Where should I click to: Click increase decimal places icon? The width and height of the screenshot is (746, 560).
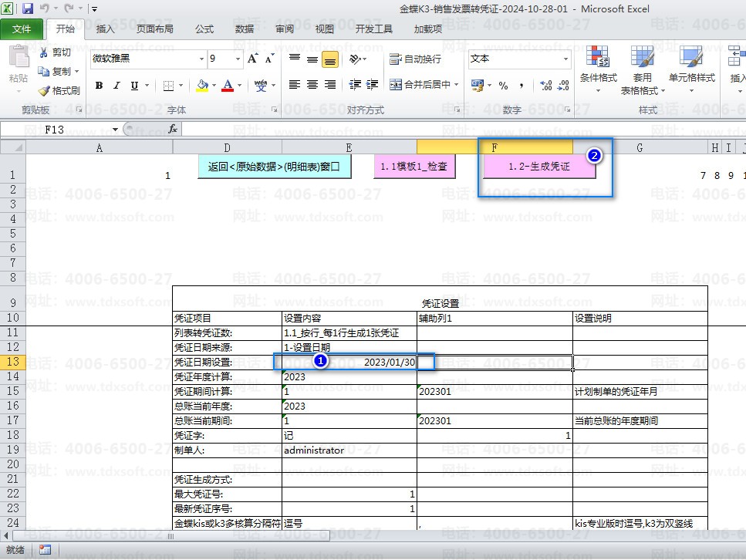[546, 85]
